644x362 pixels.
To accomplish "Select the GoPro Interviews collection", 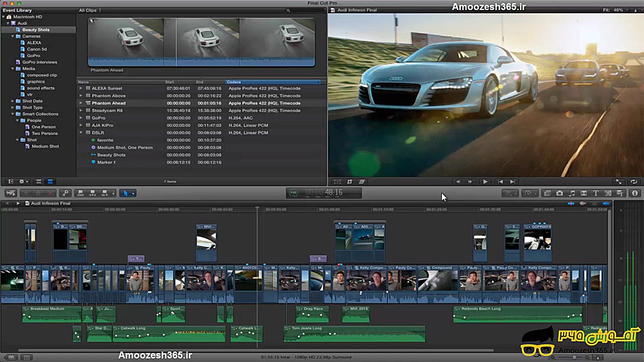I will [40, 62].
